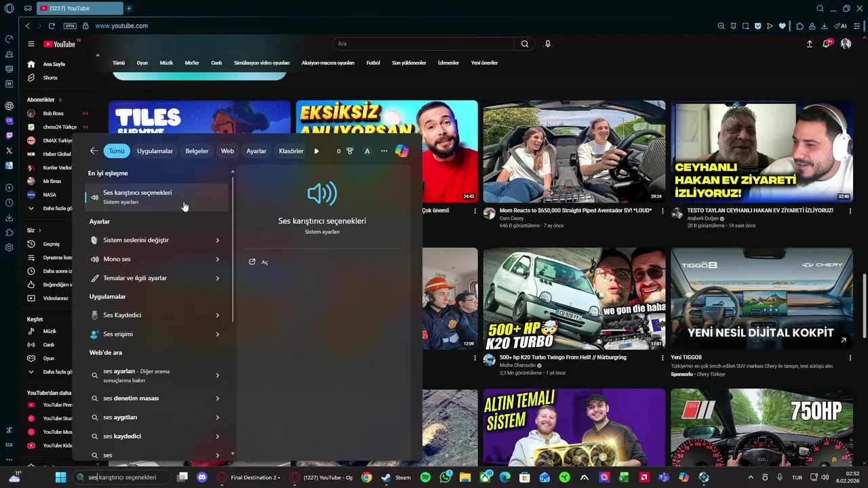The height and width of the screenshot is (488, 868).
Task: Open NASA subscription channel
Action: (50, 195)
